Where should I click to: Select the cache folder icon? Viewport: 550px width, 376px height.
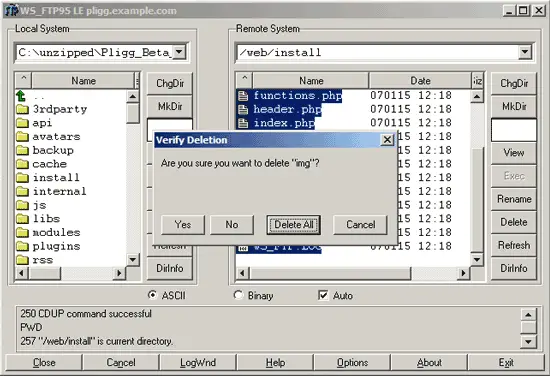(x=22, y=164)
